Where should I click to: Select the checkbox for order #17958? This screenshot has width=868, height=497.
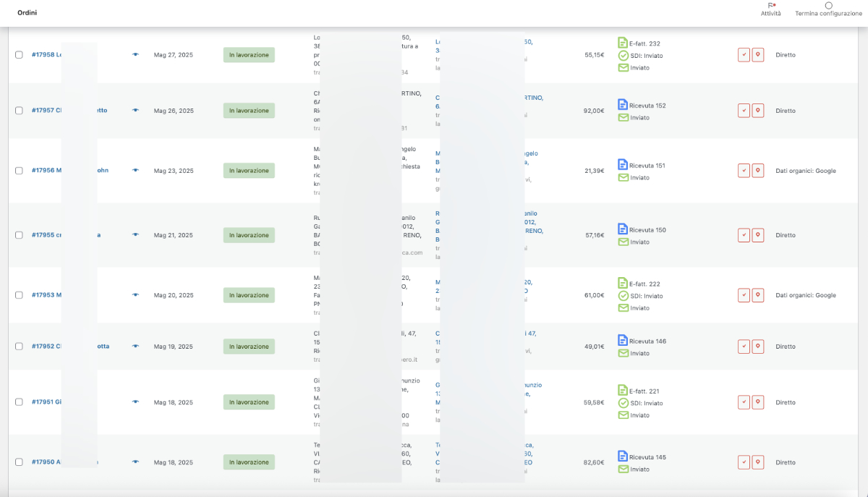pyautogui.click(x=19, y=55)
